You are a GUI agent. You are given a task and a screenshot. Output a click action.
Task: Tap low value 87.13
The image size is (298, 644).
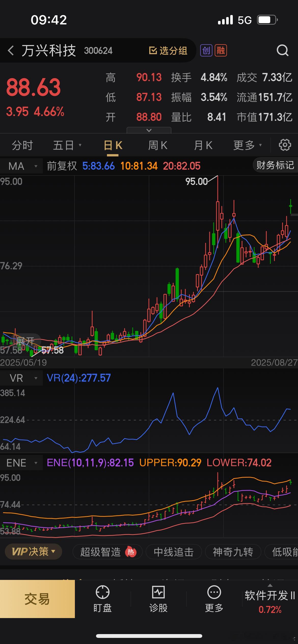(x=149, y=97)
